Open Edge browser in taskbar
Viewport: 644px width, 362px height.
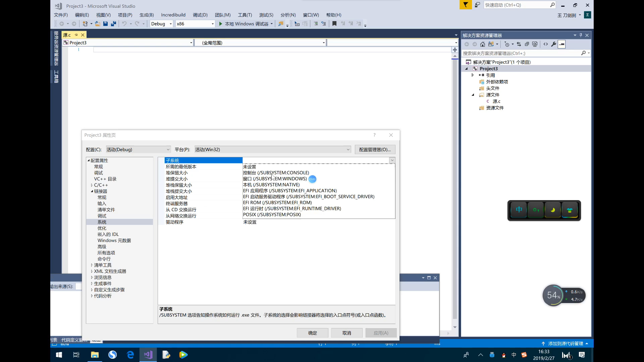[x=130, y=355]
